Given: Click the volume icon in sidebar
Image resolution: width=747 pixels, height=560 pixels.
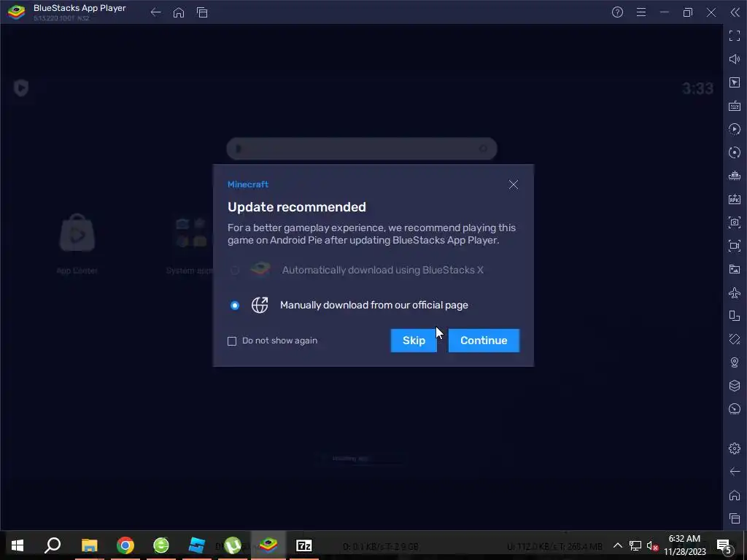Looking at the screenshot, I should pyautogui.click(x=735, y=59).
